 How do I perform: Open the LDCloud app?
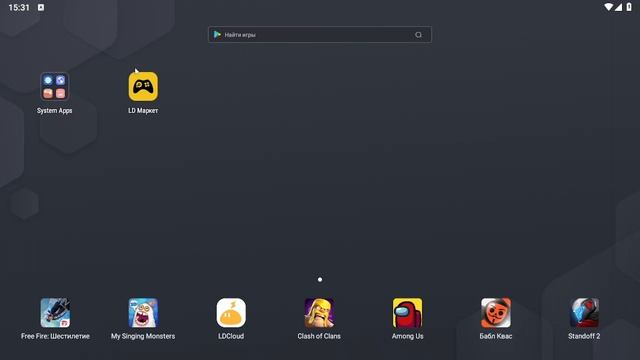click(x=231, y=313)
